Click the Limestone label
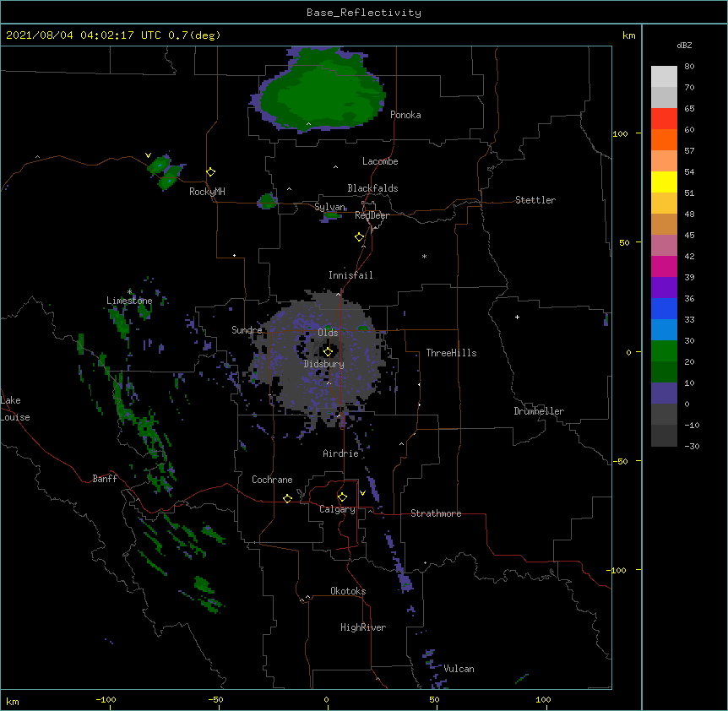Screen dimensions: 728x711 (129, 301)
